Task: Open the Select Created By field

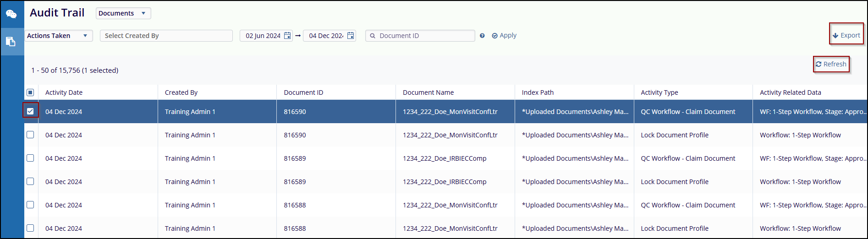Action: (166, 36)
